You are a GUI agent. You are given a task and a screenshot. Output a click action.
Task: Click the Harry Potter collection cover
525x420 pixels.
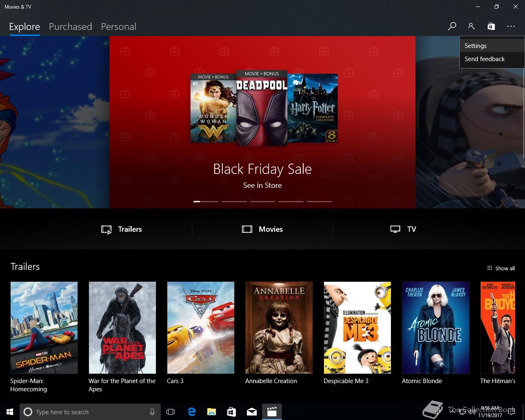pyautogui.click(x=313, y=108)
